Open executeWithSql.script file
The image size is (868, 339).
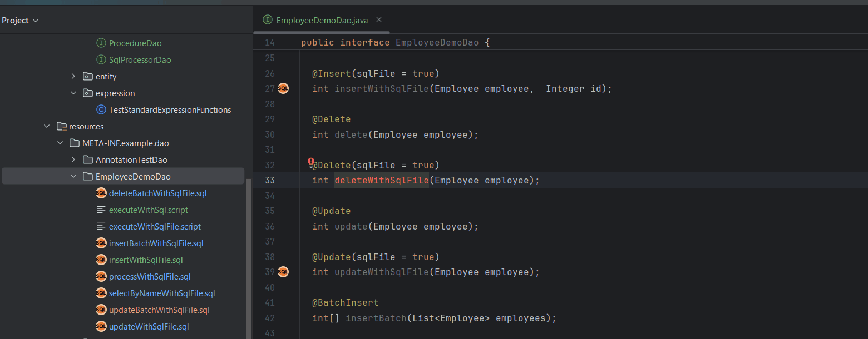pyautogui.click(x=149, y=210)
